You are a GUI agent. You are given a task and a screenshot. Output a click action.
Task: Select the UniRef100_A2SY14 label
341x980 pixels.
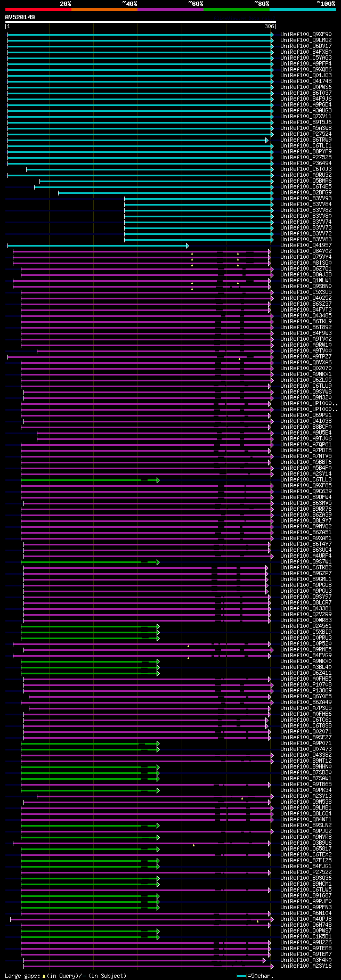(x=306, y=473)
